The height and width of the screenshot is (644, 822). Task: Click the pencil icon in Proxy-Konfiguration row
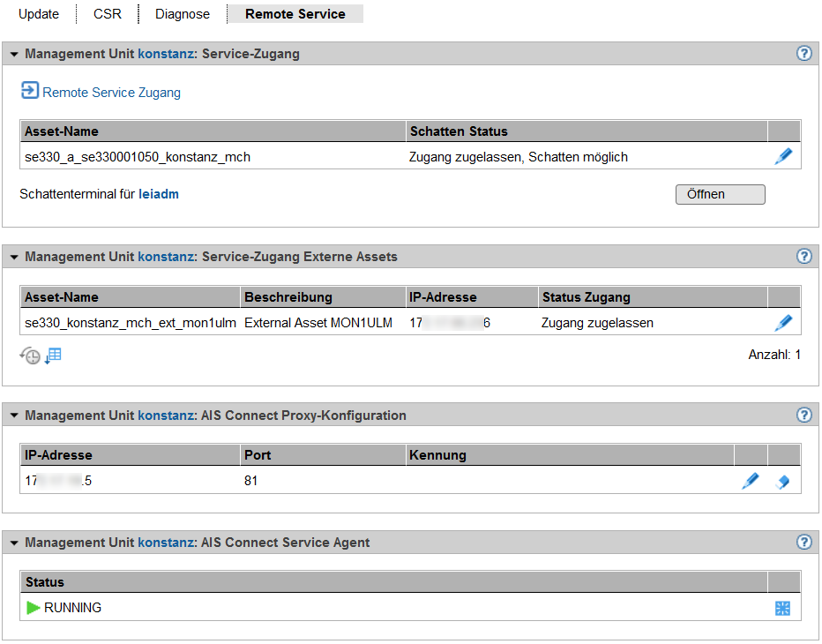coord(750,482)
